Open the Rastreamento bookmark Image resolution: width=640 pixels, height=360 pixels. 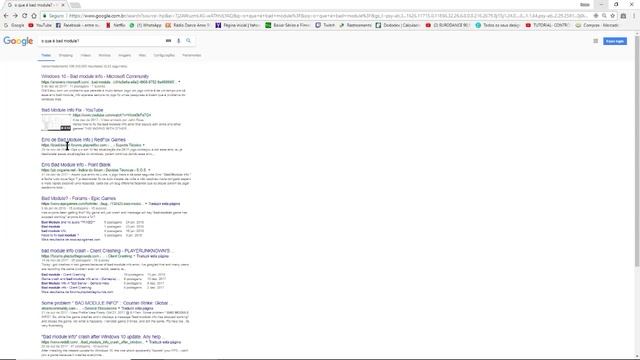[x=355, y=25]
